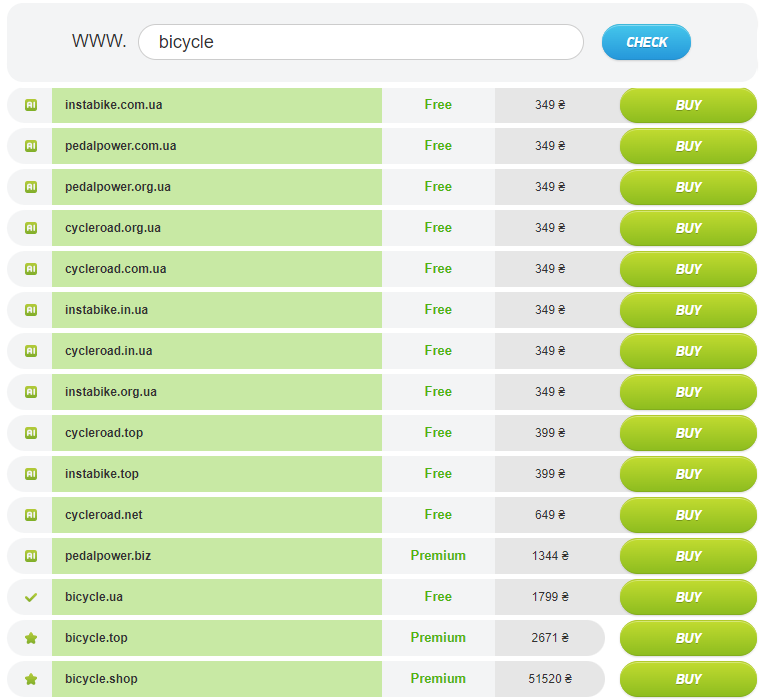Buy the bicycle.ua domain
This screenshot has width=770, height=700.
[688, 597]
